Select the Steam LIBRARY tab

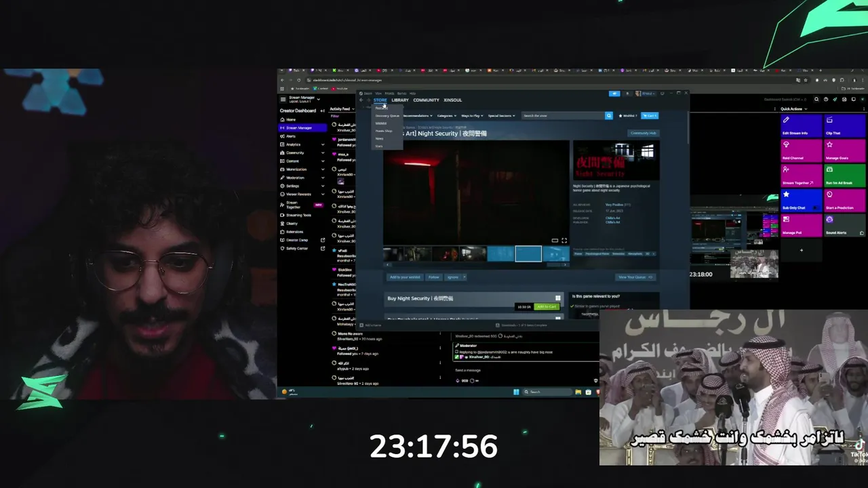(x=400, y=100)
